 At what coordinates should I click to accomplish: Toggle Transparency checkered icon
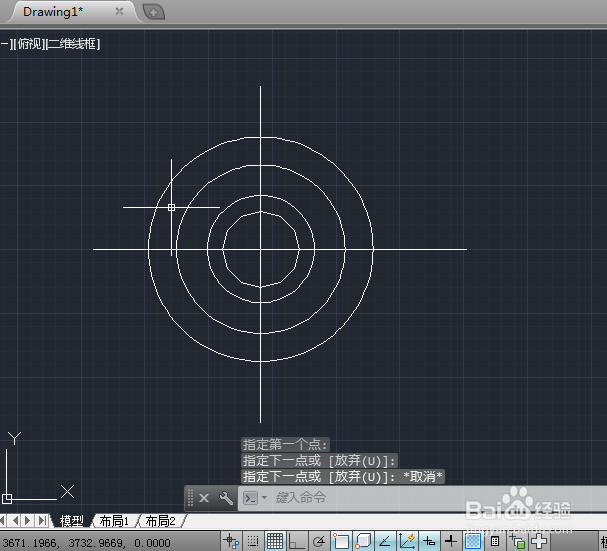click(473, 541)
